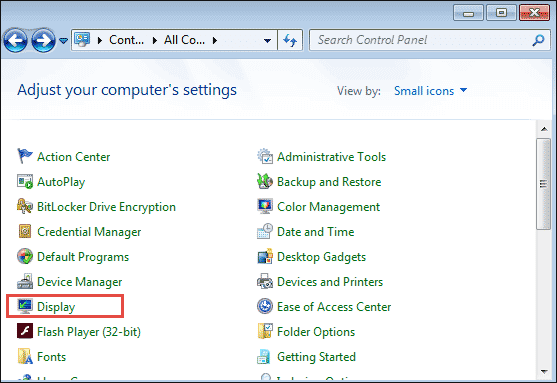Click the vertical scrollbar thumb

coord(543,184)
